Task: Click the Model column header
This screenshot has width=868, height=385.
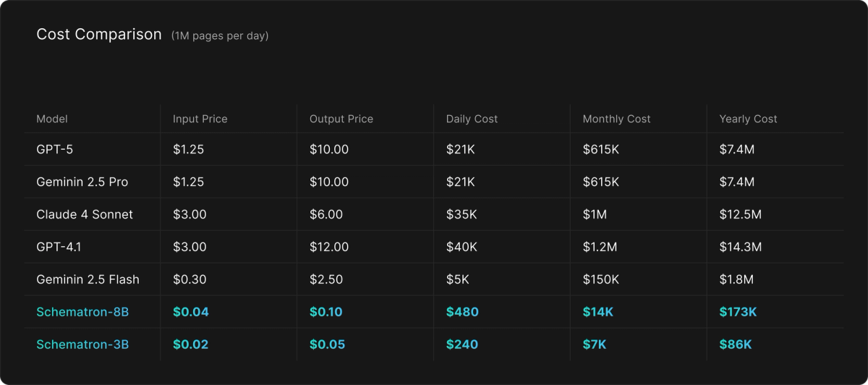Action: coord(52,119)
